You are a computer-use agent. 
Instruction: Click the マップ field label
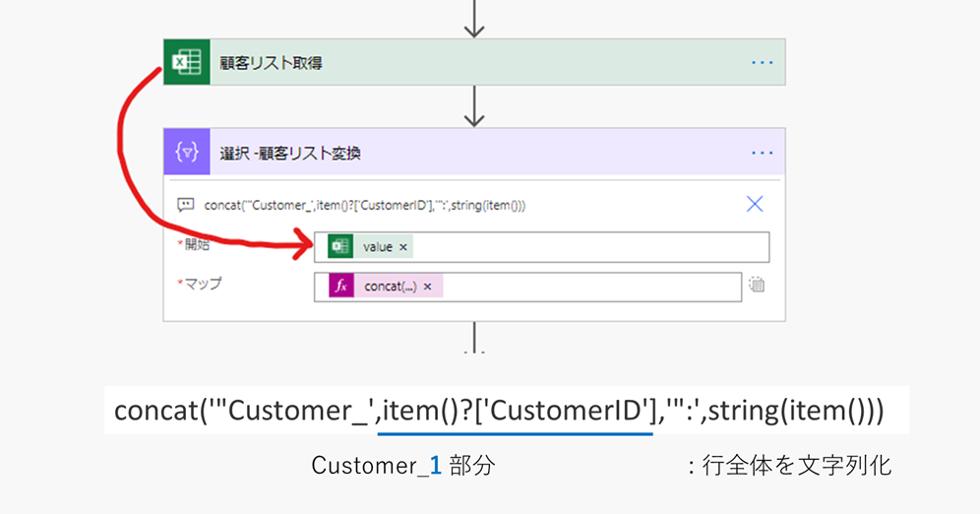pyautogui.click(x=200, y=284)
